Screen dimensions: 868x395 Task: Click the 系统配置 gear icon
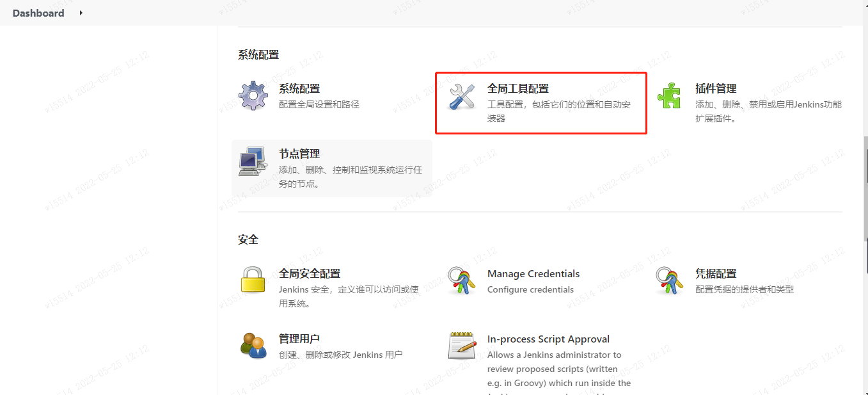click(253, 95)
